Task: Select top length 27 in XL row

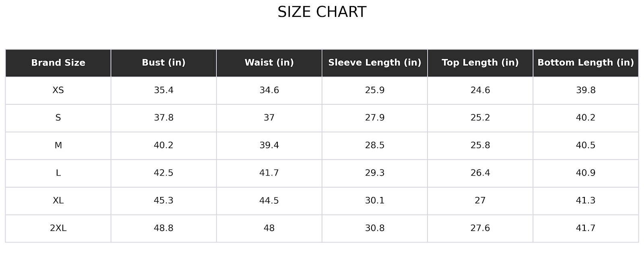Action: [x=480, y=201]
